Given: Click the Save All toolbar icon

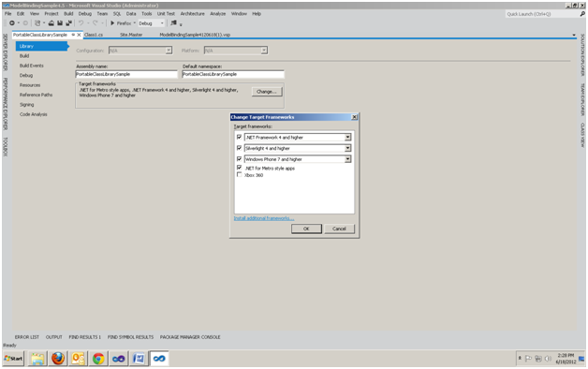Looking at the screenshot, I should pos(69,23).
